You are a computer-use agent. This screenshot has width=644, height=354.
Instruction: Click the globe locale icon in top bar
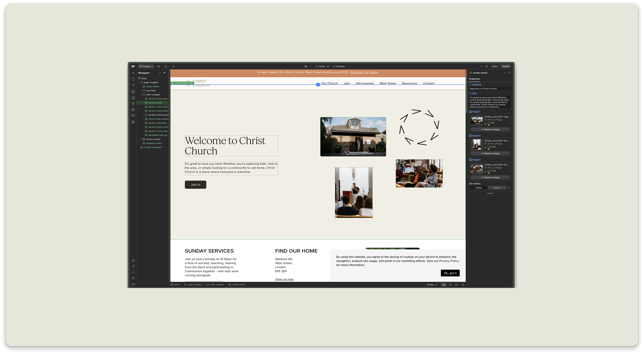(x=306, y=66)
